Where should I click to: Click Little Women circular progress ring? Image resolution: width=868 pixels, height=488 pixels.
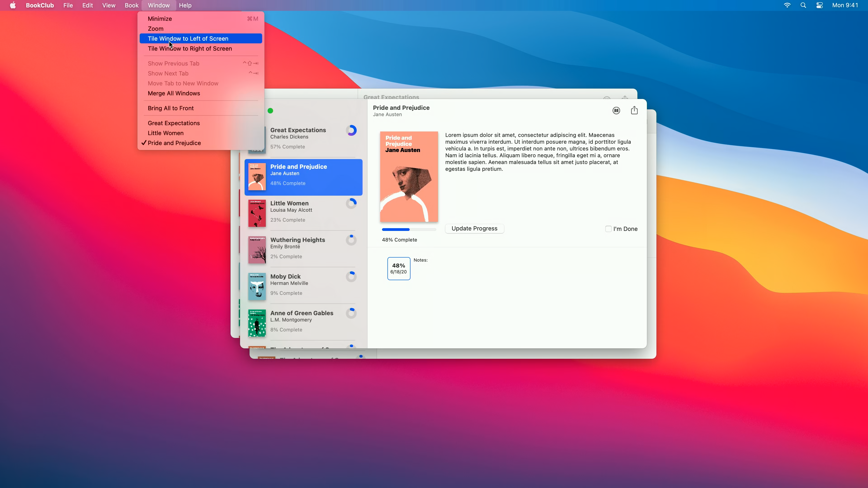[351, 203]
